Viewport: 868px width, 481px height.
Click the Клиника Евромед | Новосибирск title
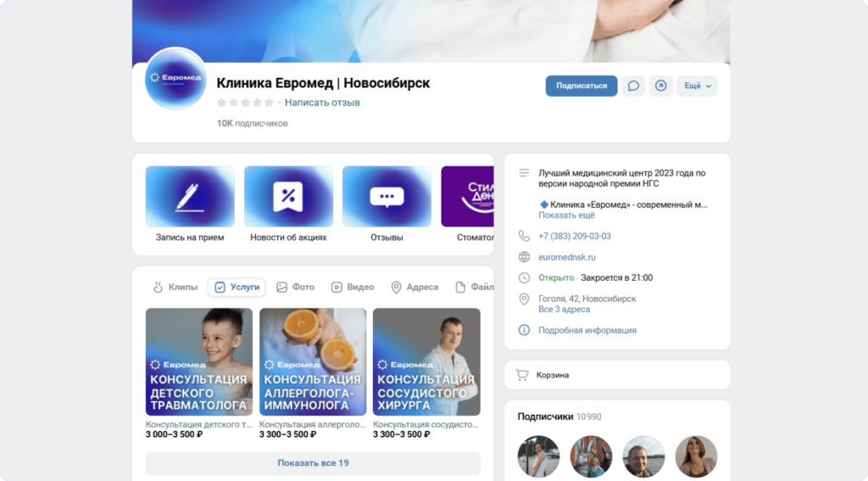(x=323, y=83)
